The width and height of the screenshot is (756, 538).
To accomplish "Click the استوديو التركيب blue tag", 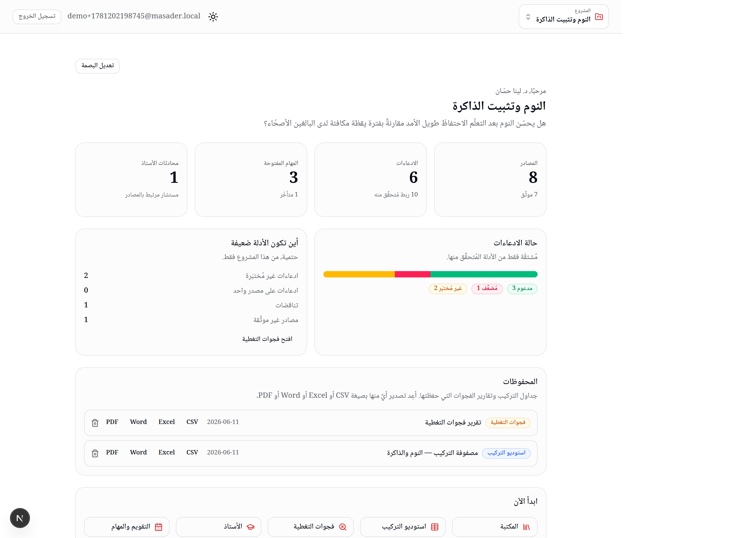I will coord(506,453).
